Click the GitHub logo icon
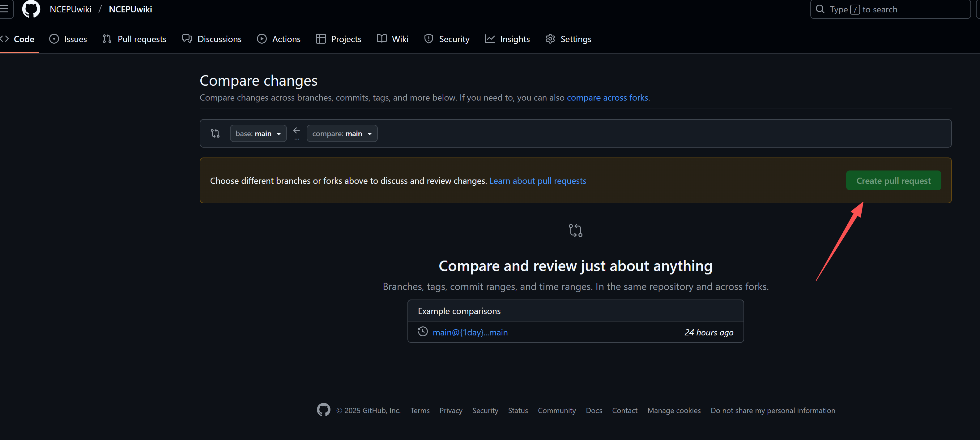 [31, 9]
